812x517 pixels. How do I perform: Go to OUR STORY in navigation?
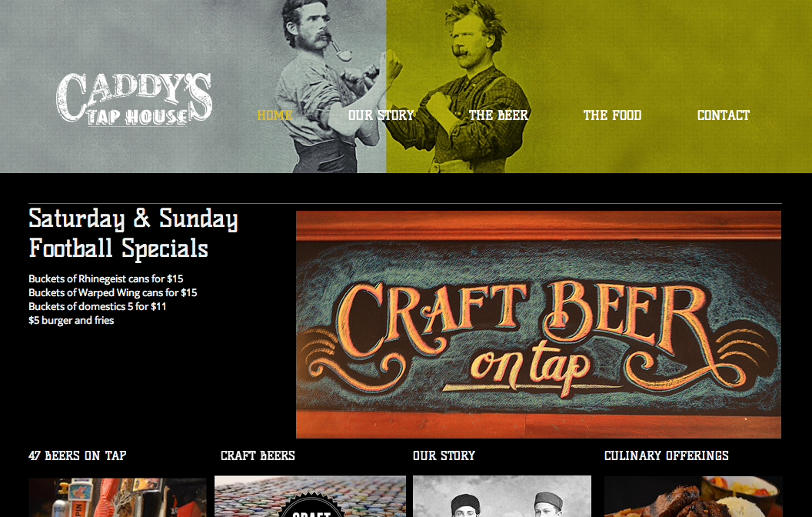tap(381, 115)
